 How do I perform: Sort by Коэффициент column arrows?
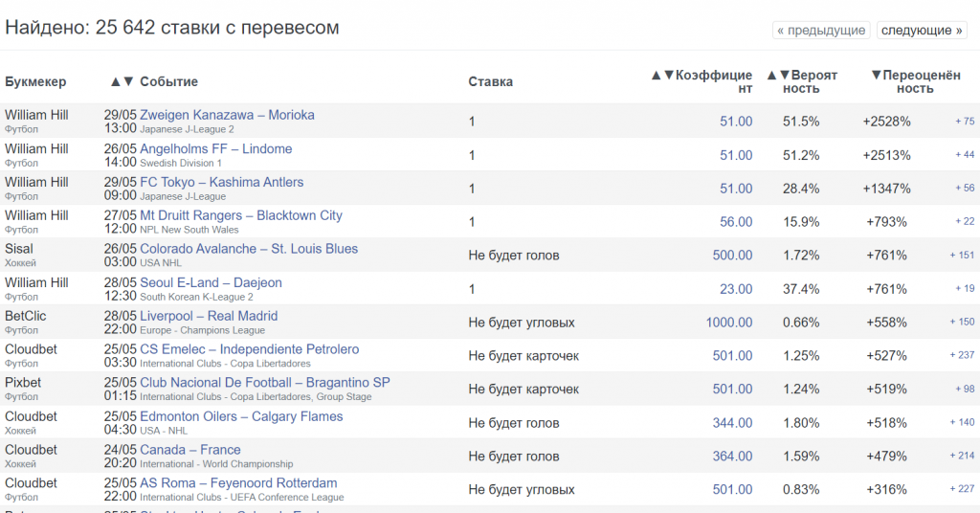tap(662, 75)
